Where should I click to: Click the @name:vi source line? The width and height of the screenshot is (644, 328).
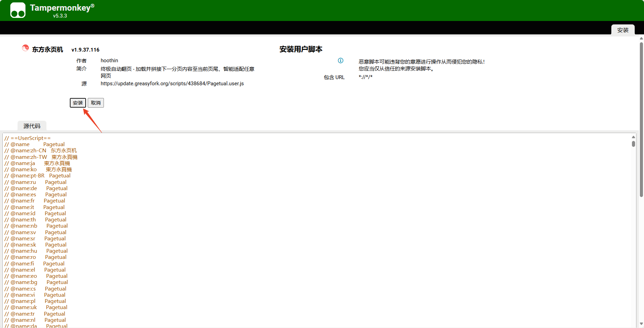[35, 295]
